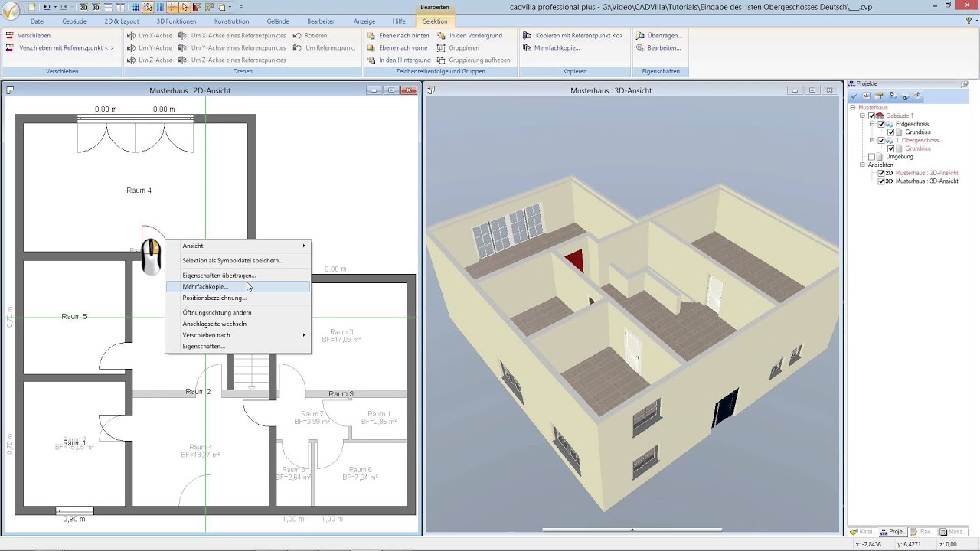The image size is (980, 551).
Task: Toggle Grundriss checkbox under Erdgeschoss
Action: tap(890, 132)
